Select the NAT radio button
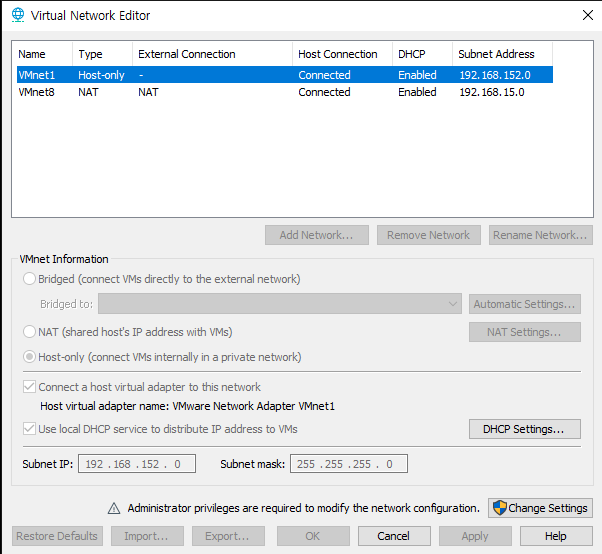 click(30, 332)
